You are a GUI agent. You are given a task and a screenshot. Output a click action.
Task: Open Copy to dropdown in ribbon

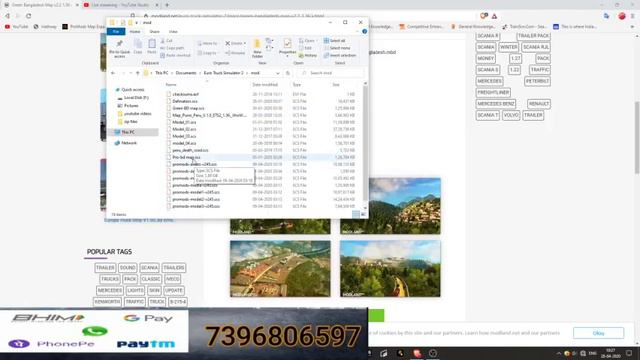point(207,53)
